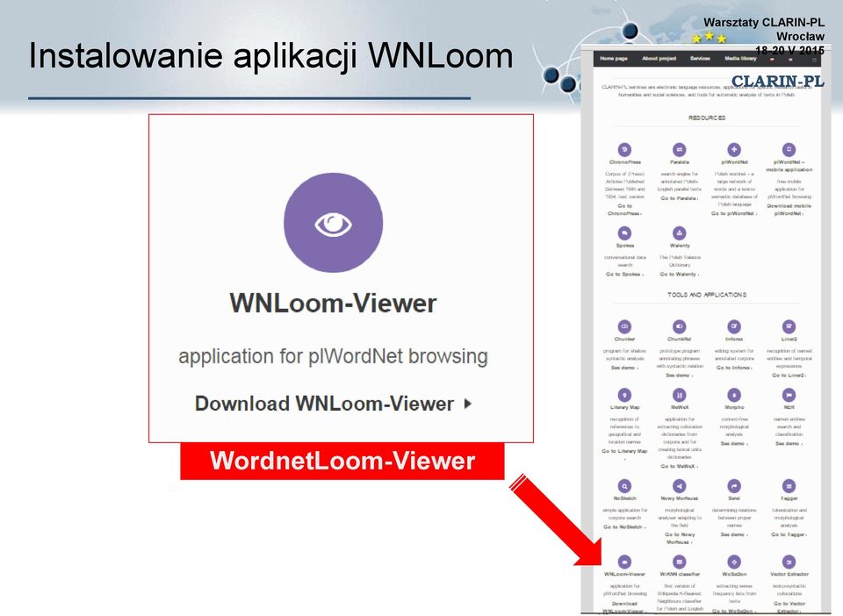Follow the Go to Paralela link
This screenshot has width=843, height=616.
click(680, 198)
